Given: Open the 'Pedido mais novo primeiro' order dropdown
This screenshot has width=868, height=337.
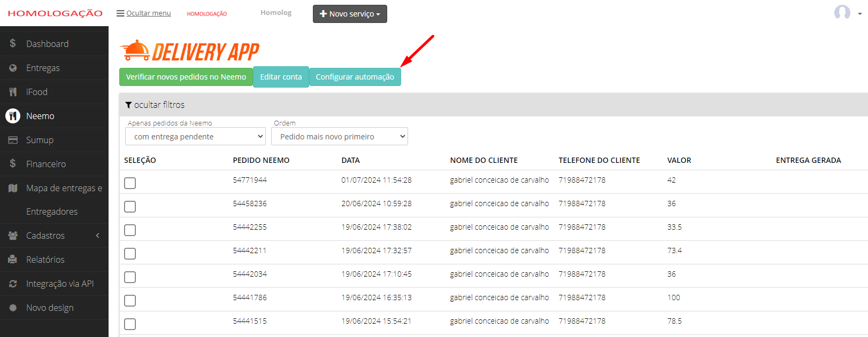Looking at the screenshot, I should pos(340,137).
